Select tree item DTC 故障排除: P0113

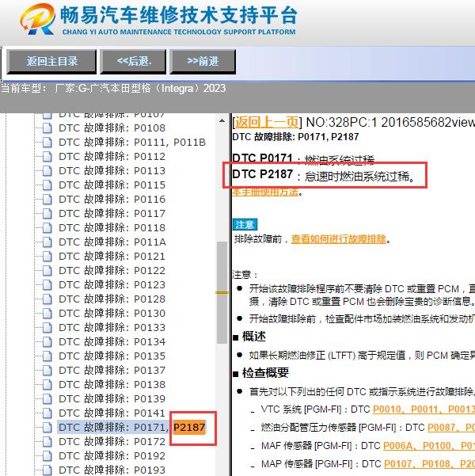pos(112,171)
